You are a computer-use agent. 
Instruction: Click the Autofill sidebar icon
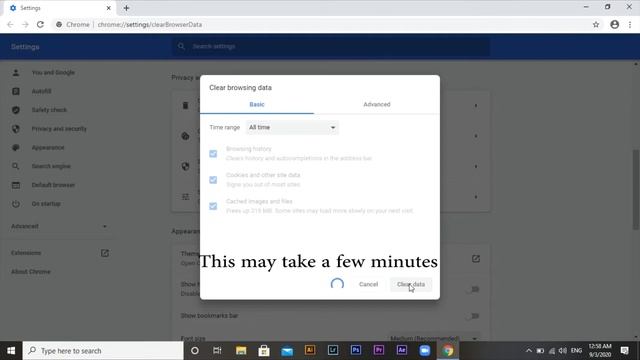coord(16,91)
